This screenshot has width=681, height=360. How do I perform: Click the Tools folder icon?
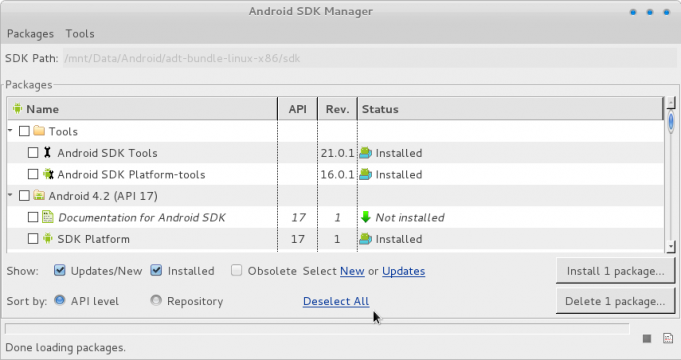click(39, 131)
